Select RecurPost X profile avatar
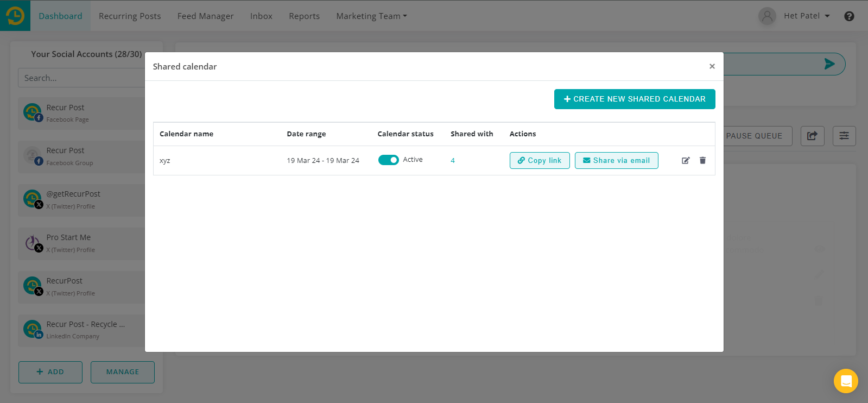Viewport: 868px width, 403px height. [33, 286]
